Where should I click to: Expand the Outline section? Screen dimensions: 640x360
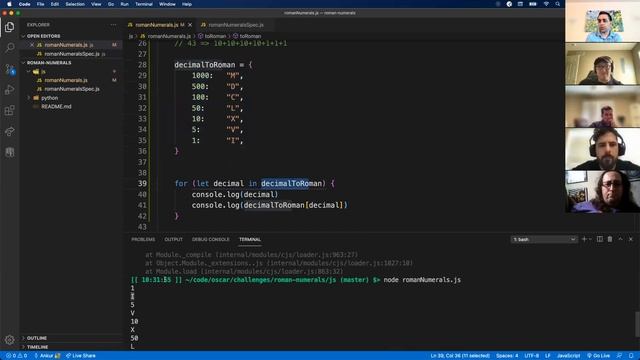(x=23, y=338)
